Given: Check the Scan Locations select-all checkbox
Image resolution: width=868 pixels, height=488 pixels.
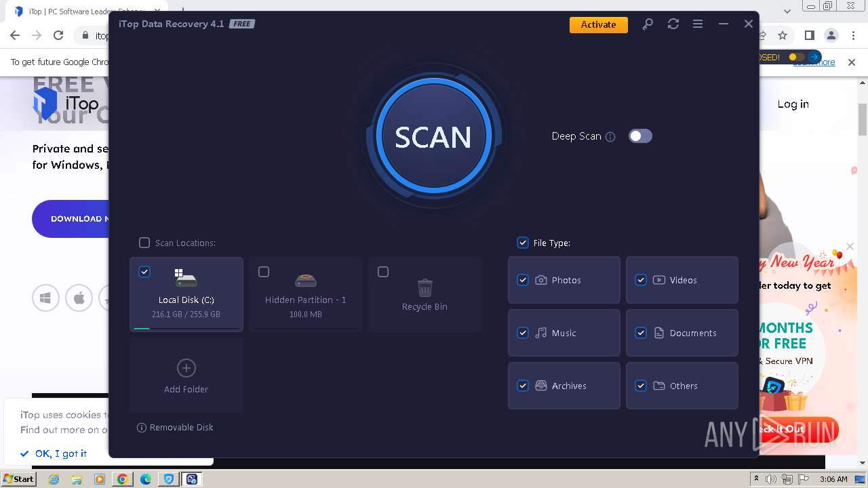Looking at the screenshot, I should coord(144,243).
